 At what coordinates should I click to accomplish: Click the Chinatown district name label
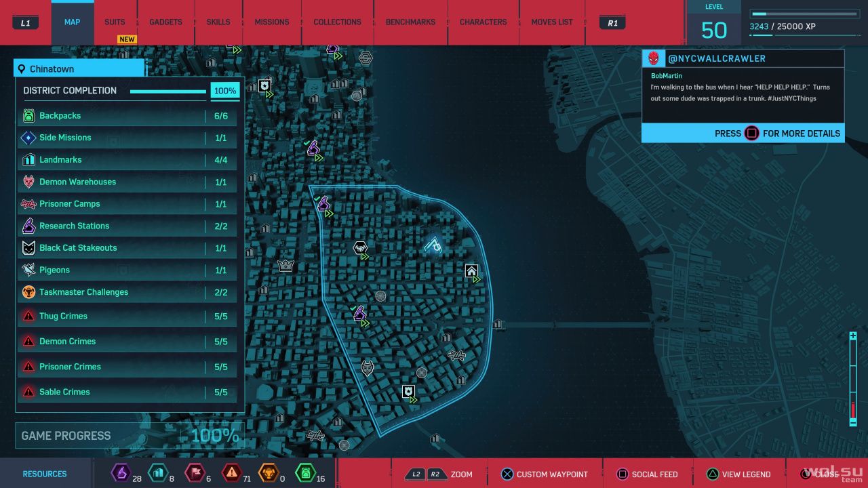52,69
